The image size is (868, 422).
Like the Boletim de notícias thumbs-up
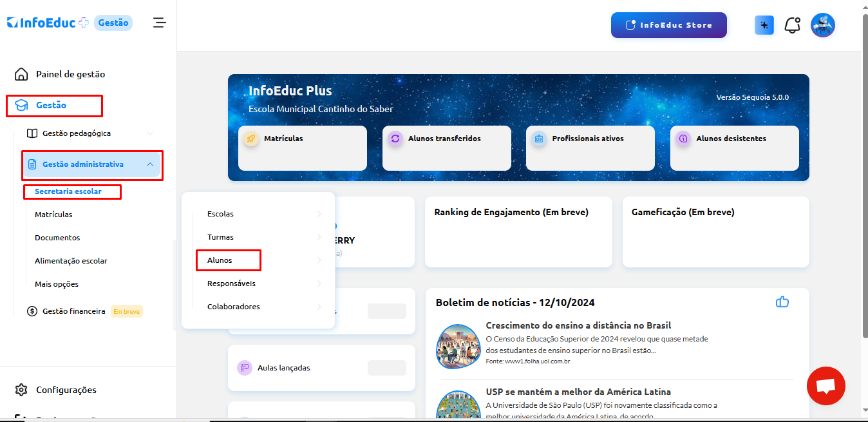click(x=782, y=302)
